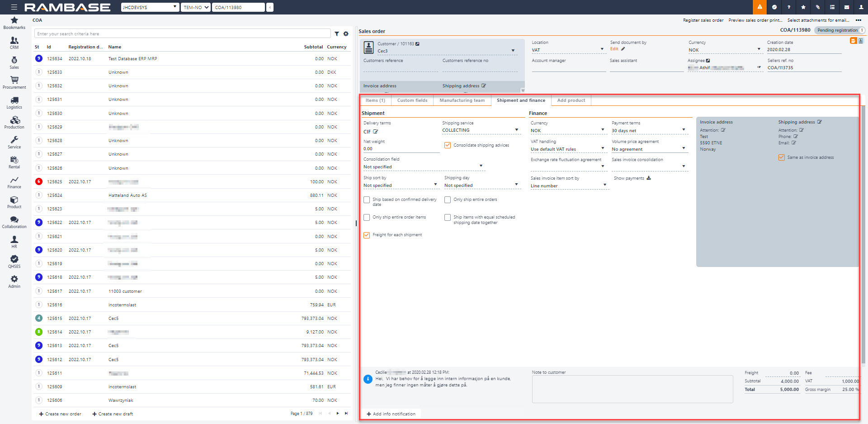Click Add info notification link

pyautogui.click(x=391, y=414)
